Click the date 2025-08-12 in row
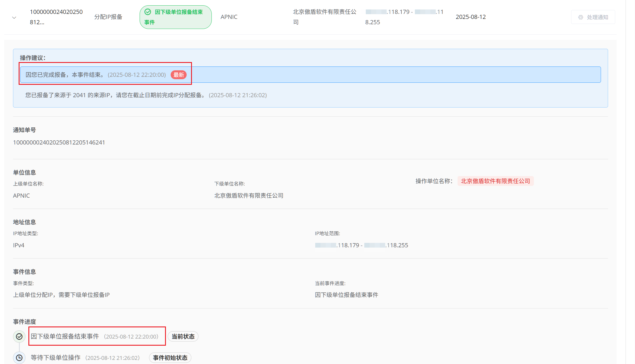 tap(471, 17)
